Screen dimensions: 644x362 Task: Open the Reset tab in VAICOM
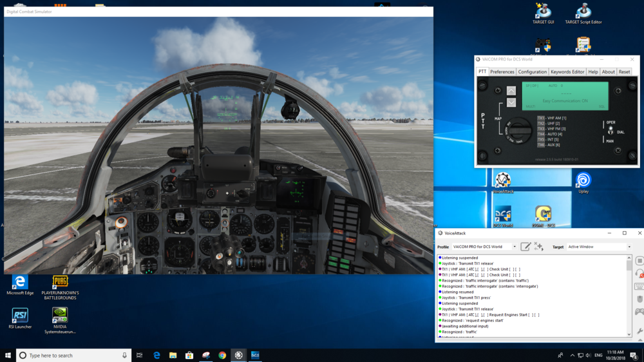click(x=624, y=72)
